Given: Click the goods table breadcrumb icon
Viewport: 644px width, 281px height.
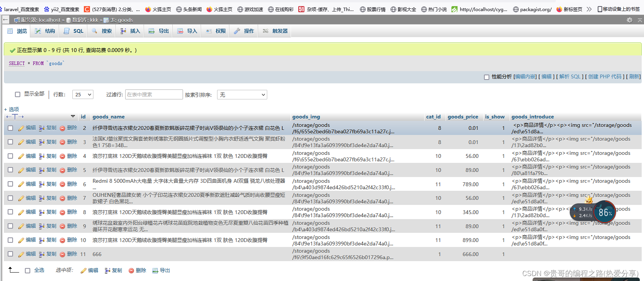Looking at the screenshot, I should coord(106,20).
